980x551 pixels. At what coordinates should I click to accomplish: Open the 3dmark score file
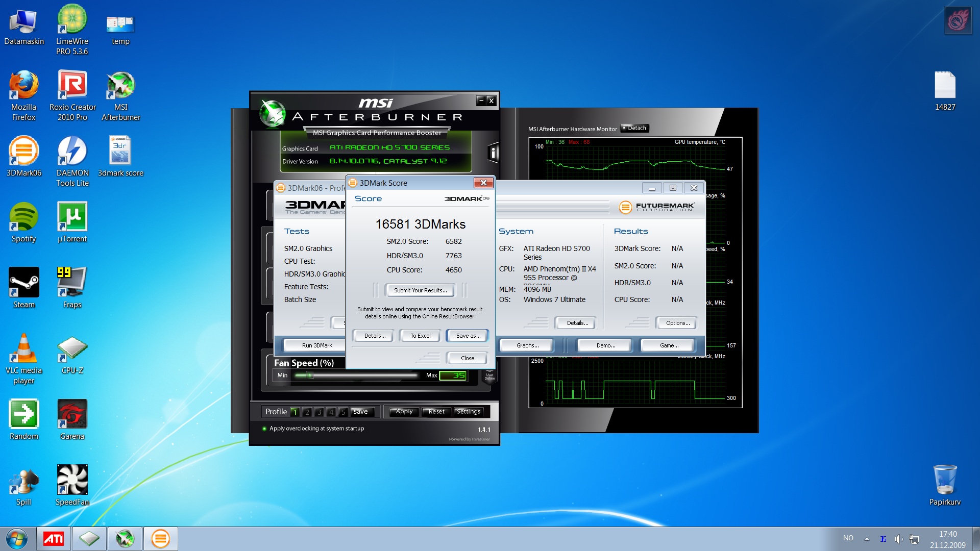point(120,156)
